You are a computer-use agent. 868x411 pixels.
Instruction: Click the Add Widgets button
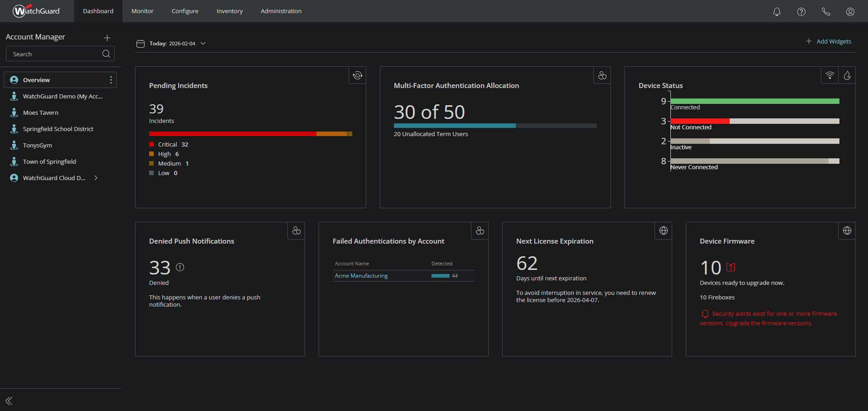coord(828,41)
